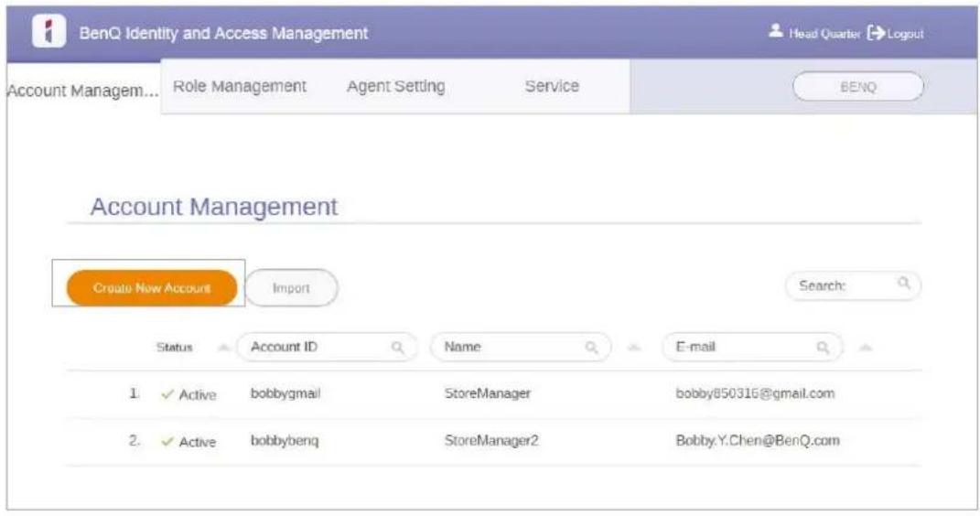Select account ID bobbybenq
The height and width of the screenshot is (516, 980).
[285, 440]
